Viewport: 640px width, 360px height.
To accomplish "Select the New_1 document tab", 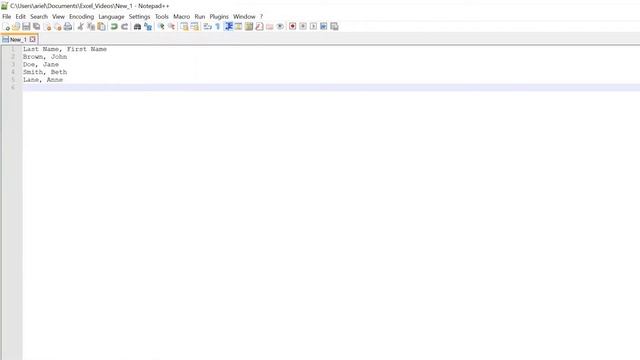I will [x=18, y=40].
